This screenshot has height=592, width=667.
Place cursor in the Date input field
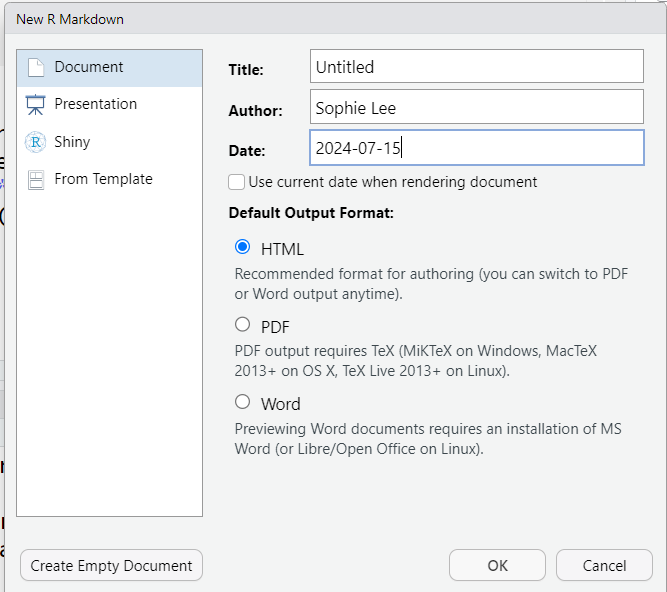[476, 148]
